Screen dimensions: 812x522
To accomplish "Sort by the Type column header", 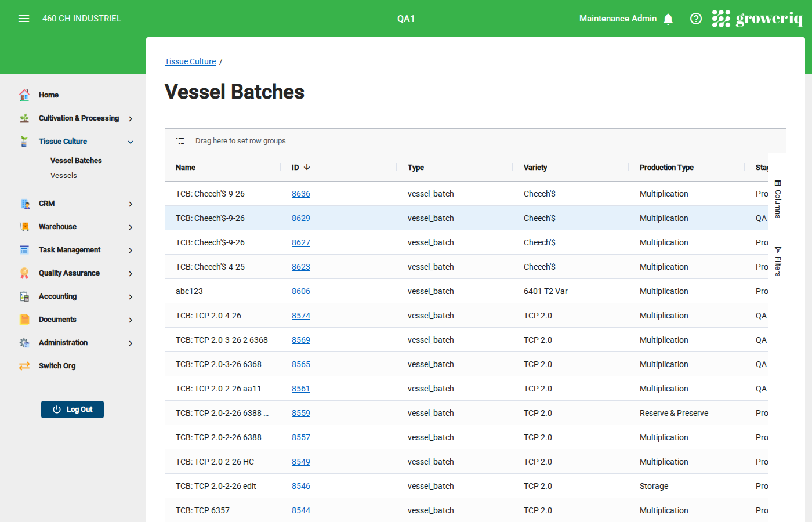I will pyautogui.click(x=416, y=167).
